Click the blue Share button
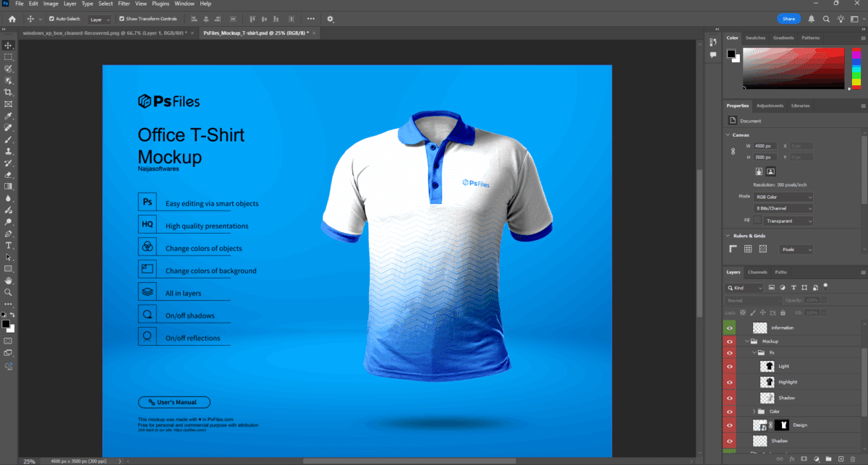Viewport: 868px width, 465px height. coord(788,18)
